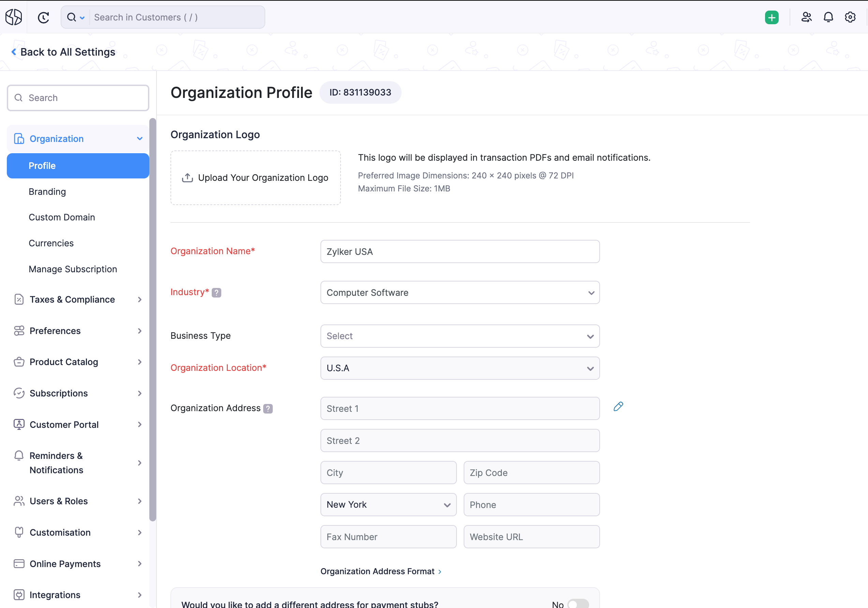Click the search magnifier icon in the top bar
868x608 pixels.
click(x=72, y=17)
